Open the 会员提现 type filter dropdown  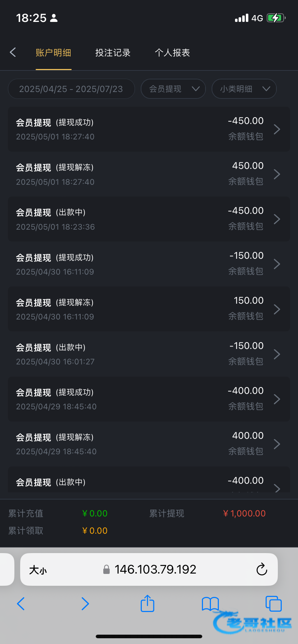click(x=173, y=89)
